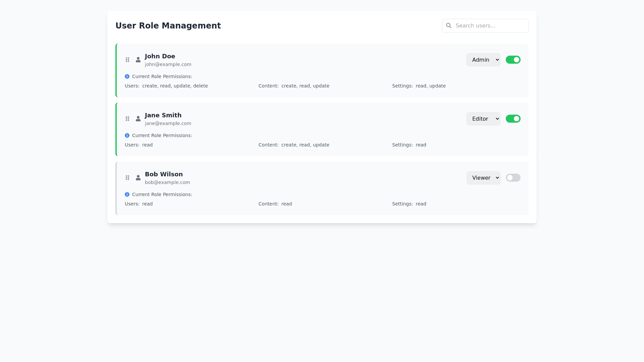Screen dimensions: 644x362
Task: Click the user avatar icon beside Bob Wilson
Action: (x=138, y=178)
